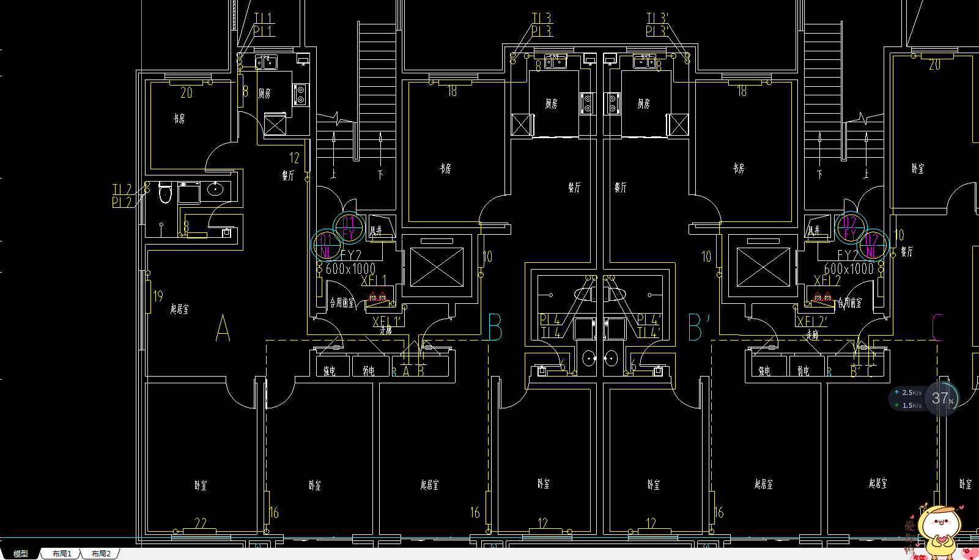This screenshot has width=979, height=560.
Task: Switch to the 模型 tab
Action: coord(20,553)
